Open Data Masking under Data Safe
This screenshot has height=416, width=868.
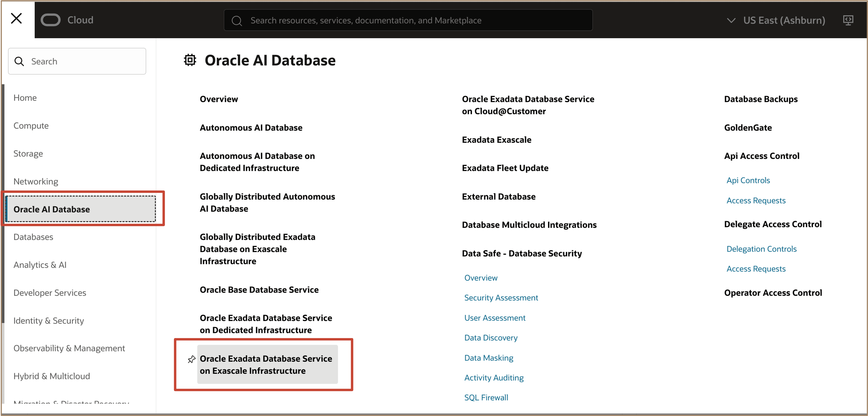coord(489,358)
